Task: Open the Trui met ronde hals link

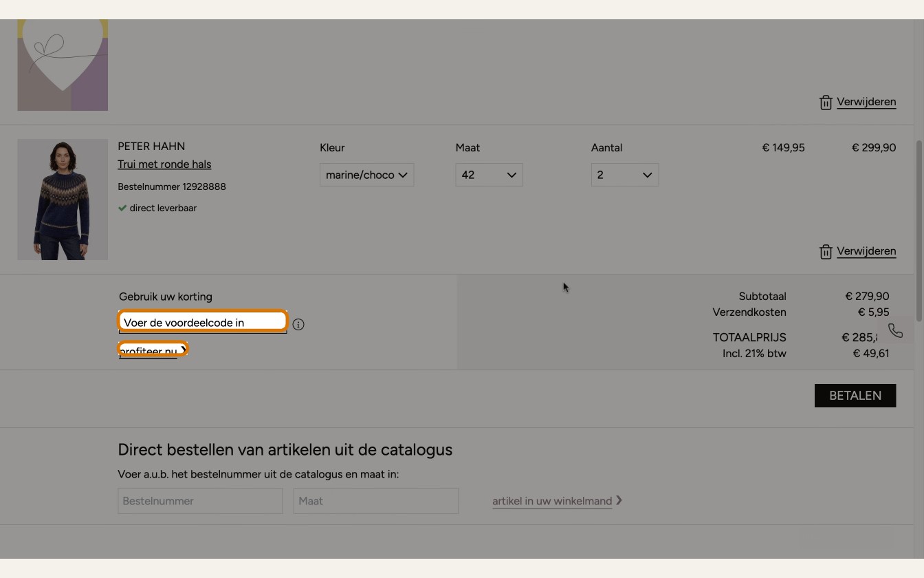Action: coord(164,164)
